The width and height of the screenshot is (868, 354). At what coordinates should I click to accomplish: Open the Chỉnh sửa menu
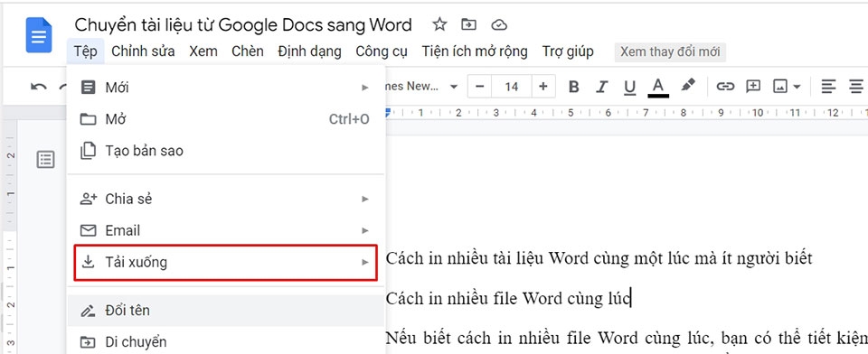pyautogui.click(x=143, y=51)
